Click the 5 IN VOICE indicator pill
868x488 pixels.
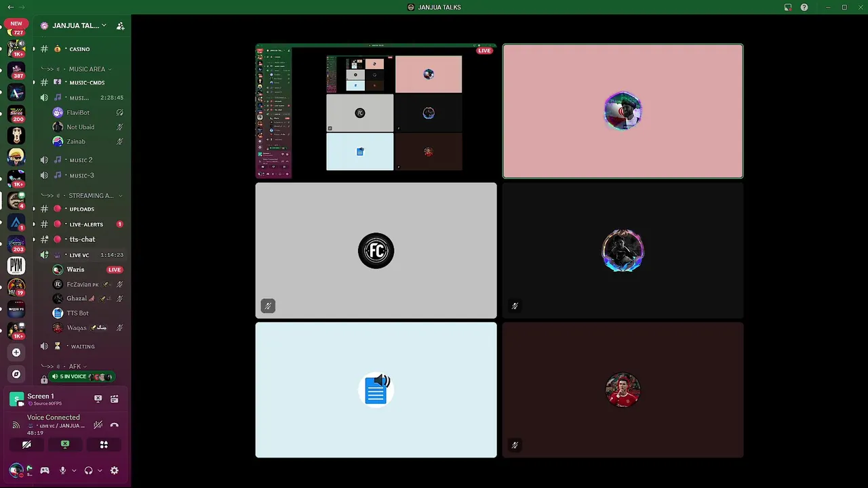point(81,377)
